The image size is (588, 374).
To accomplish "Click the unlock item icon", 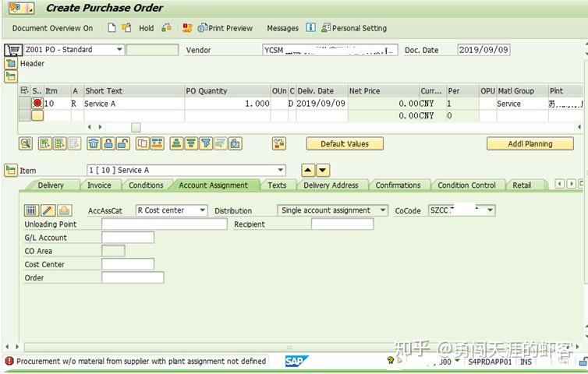I will click(x=123, y=143).
